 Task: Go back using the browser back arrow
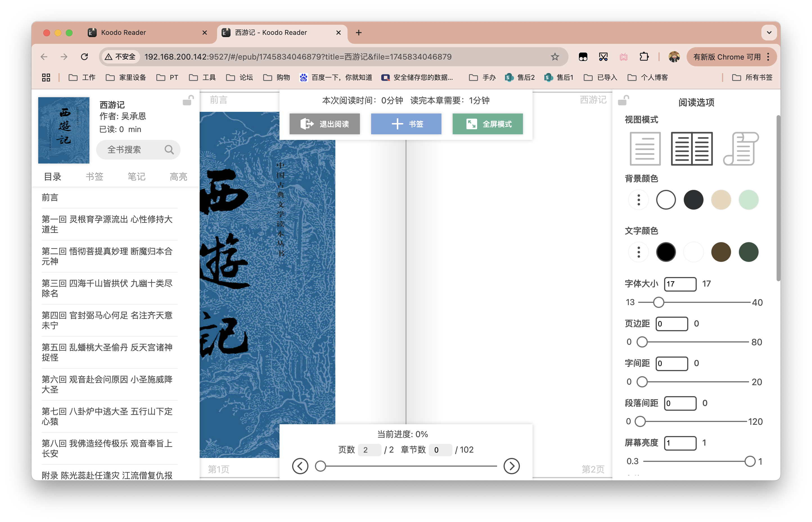click(x=44, y=56)
